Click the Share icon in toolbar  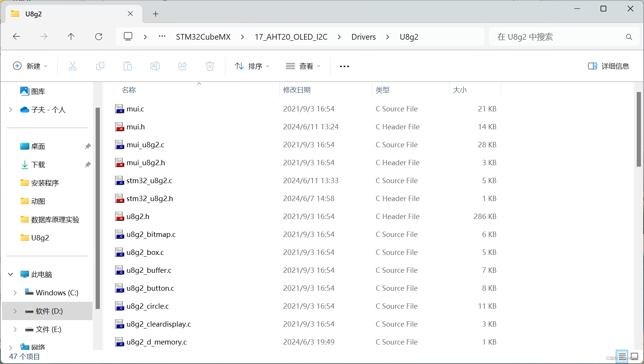(183, 66)
